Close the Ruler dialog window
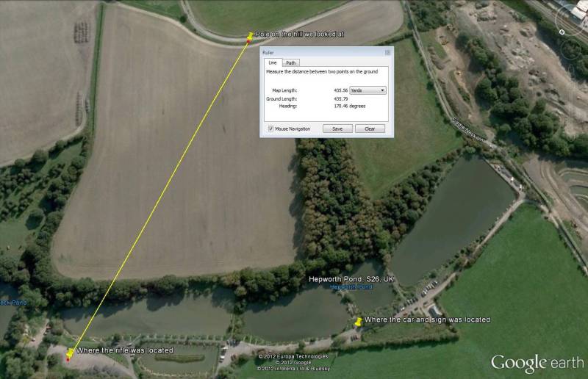Image resolution: width=588 pixels, height=379 pixels. (388, 52)
